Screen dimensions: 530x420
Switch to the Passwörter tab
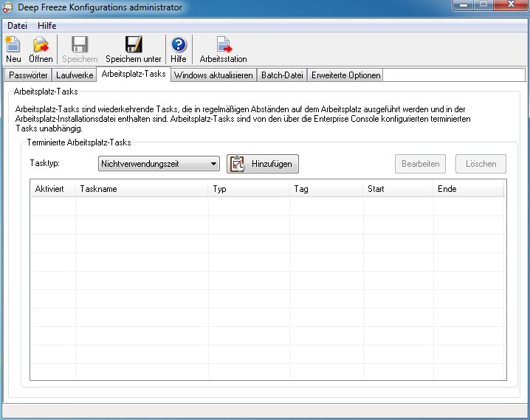[28, 75]
